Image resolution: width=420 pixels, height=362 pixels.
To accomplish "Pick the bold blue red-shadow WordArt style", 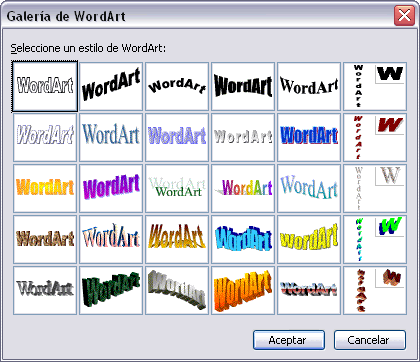I will 309,137.
